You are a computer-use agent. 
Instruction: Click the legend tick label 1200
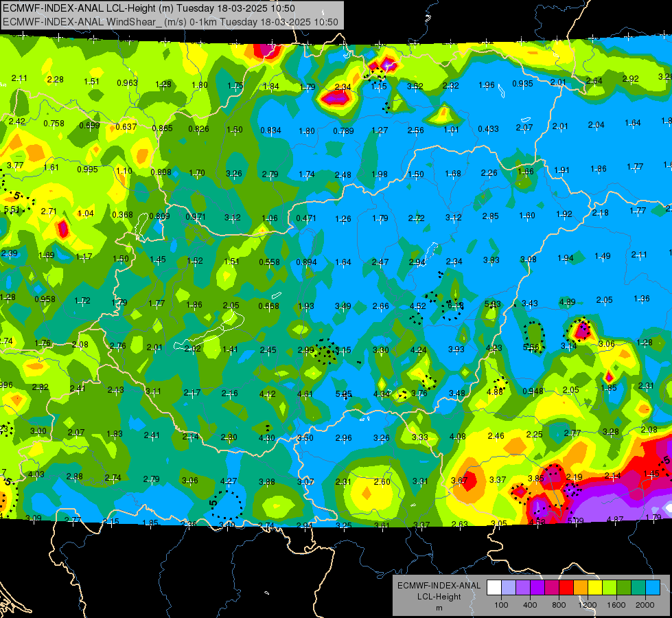588,605
